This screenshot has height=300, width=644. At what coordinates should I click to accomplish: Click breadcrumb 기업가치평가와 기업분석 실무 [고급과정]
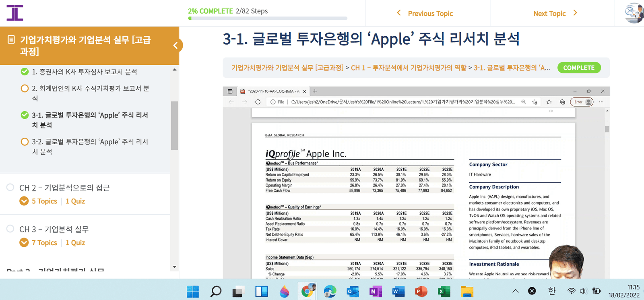coord(287,68)
